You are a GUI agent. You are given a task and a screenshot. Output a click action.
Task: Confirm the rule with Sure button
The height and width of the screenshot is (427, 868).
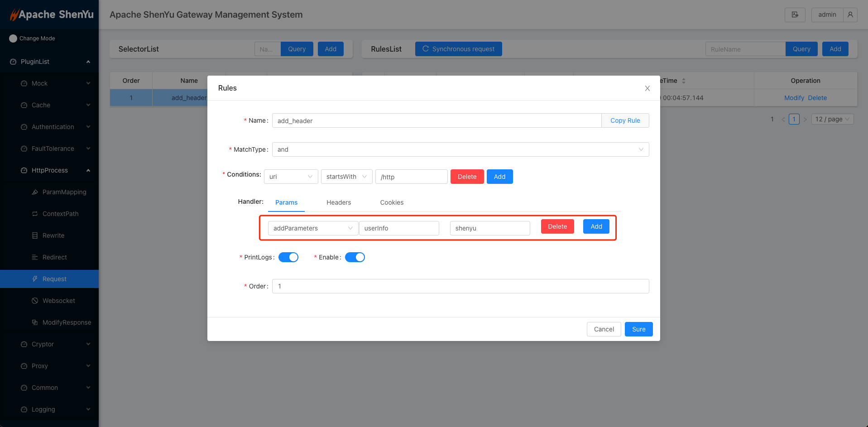638,329
